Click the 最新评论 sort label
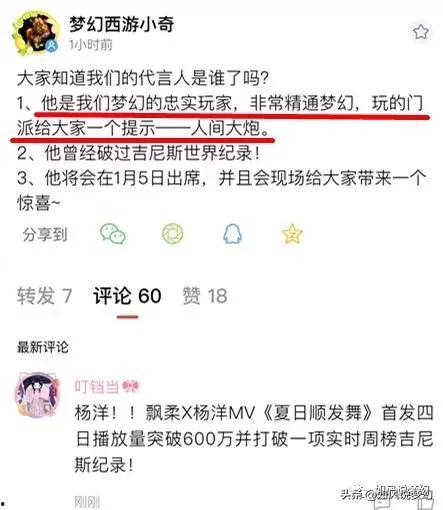Screen dimensions: 443x510 tap(43, 347)
